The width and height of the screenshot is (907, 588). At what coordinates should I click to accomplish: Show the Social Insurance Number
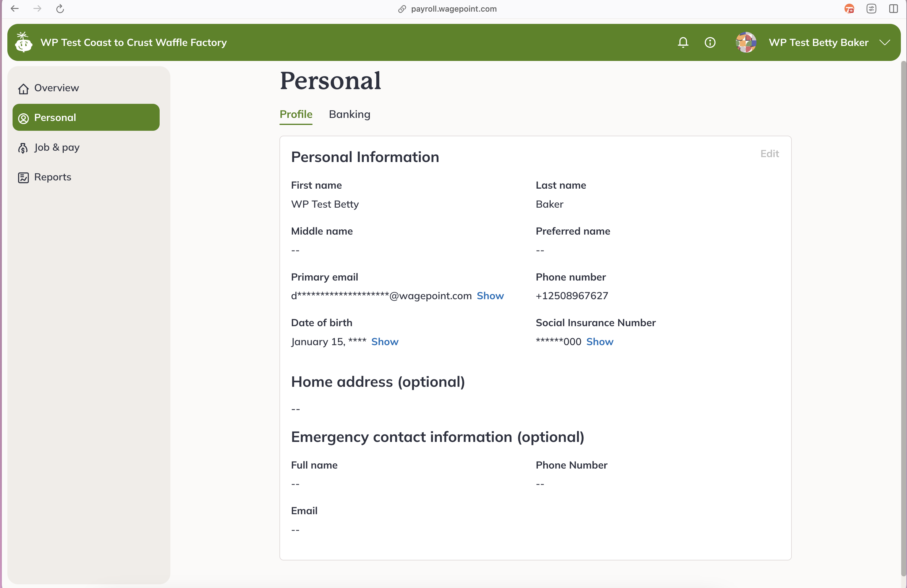pyautogui.click(x=599, y=341)
